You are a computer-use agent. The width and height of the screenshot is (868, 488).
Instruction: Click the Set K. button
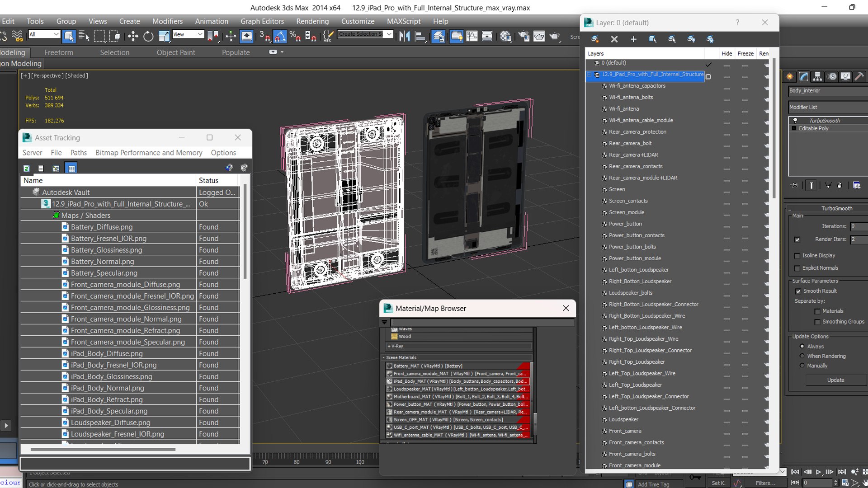tap(718, 483)
